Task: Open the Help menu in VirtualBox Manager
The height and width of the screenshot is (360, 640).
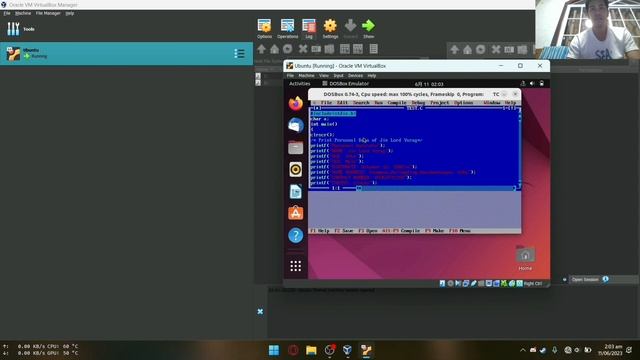Action: [x=70, y=13]
